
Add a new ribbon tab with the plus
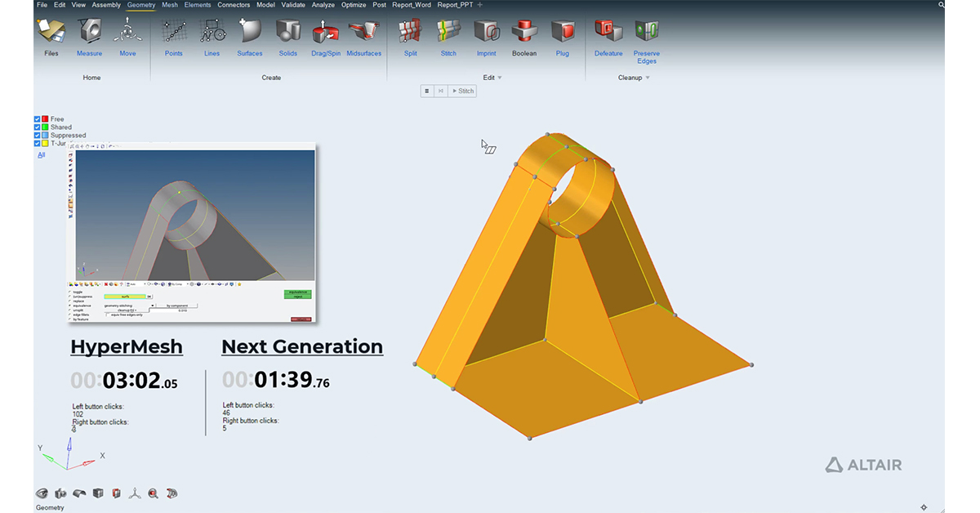[479, 5]
